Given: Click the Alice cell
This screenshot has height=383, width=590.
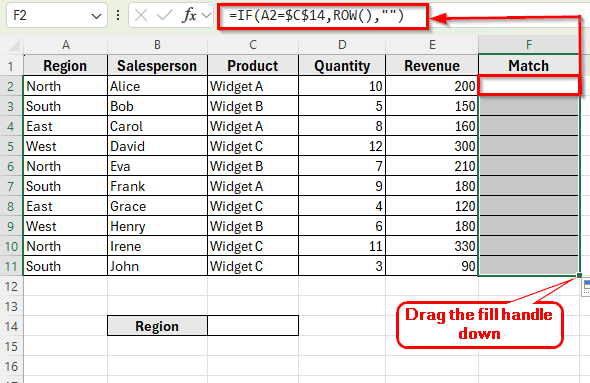Looking at the screenshot, I should tap(157, 86).
